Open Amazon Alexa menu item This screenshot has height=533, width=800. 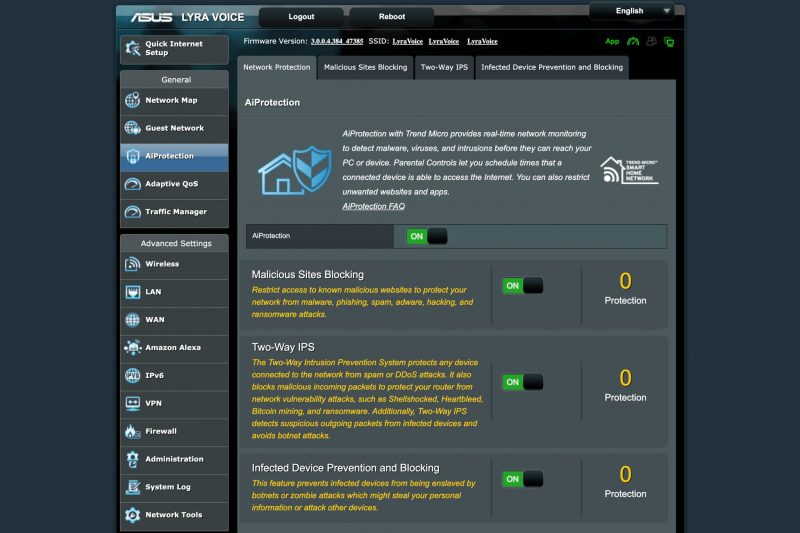tap(174, 348)
